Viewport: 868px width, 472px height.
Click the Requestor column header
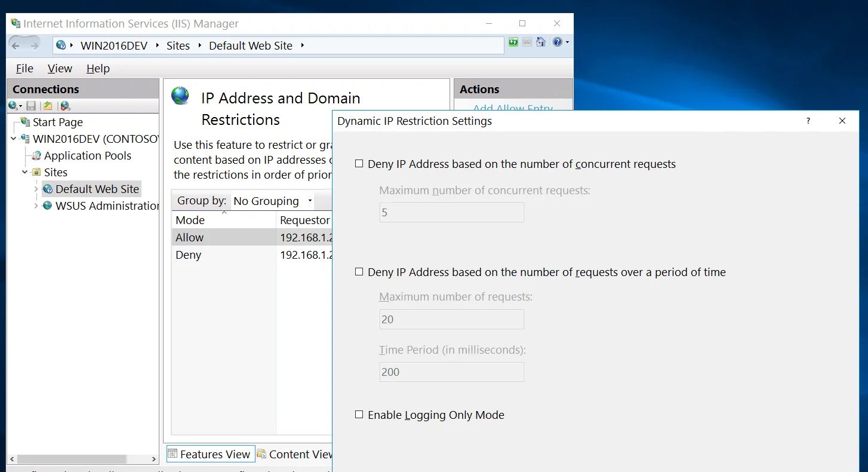tap(304, 219)
